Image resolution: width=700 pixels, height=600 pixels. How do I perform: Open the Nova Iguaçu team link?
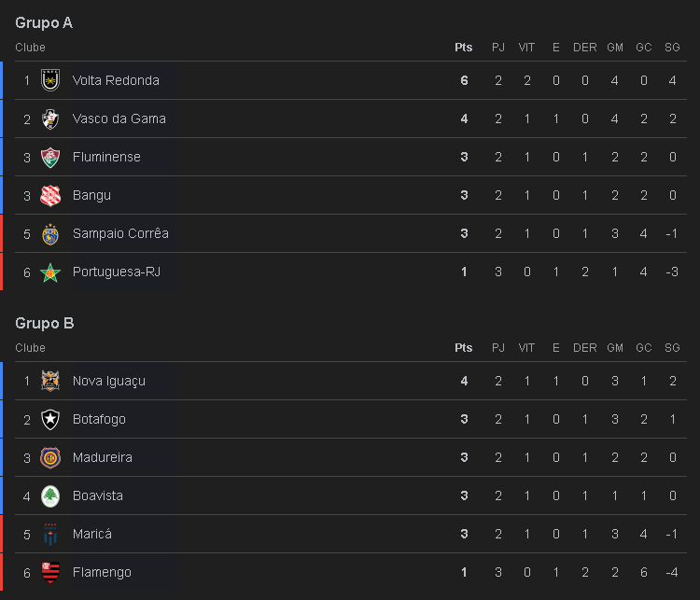click(x=109, y=381)
